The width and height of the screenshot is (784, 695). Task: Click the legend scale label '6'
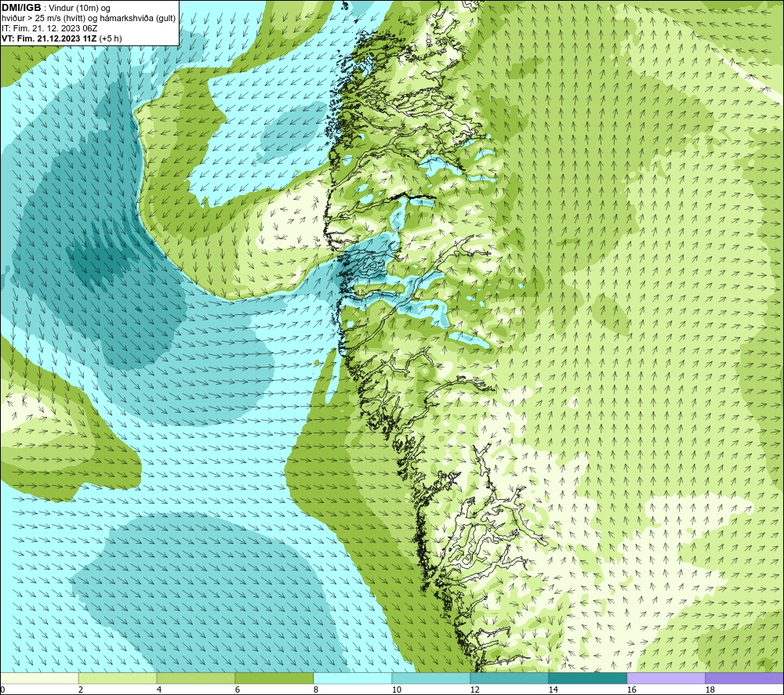coord(238,690)
